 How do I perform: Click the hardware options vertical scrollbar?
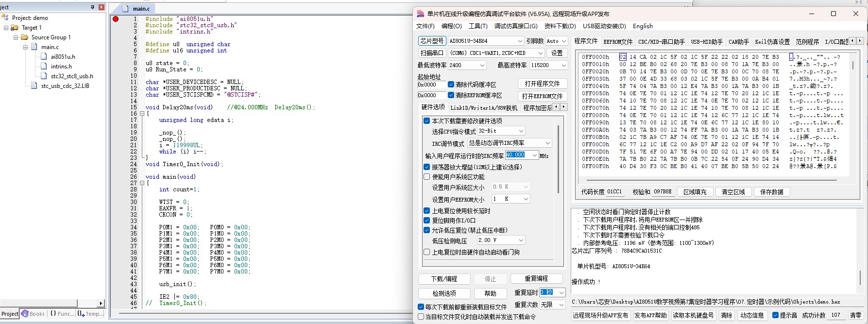point(558,159)
